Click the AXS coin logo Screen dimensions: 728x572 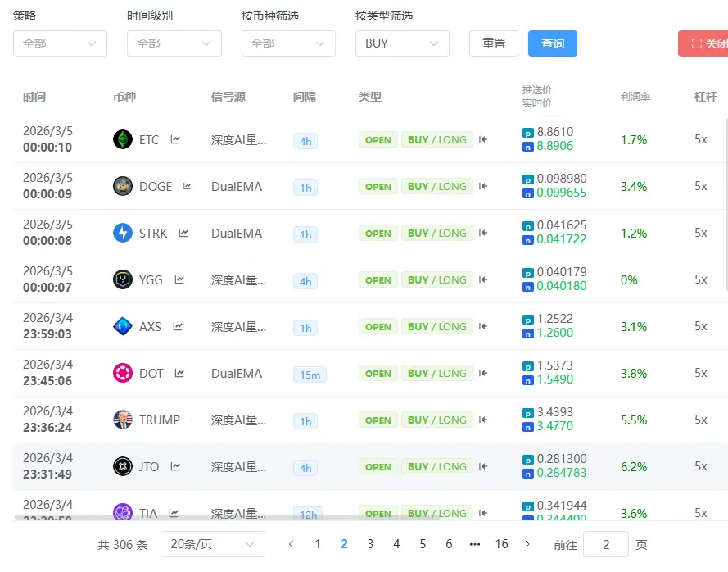[123, 326]
